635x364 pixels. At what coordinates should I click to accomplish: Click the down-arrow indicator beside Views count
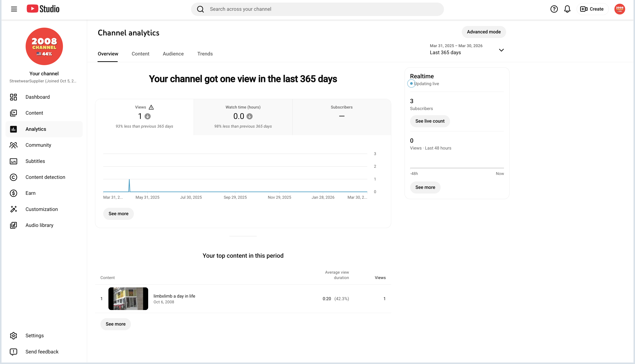[148, 116]
